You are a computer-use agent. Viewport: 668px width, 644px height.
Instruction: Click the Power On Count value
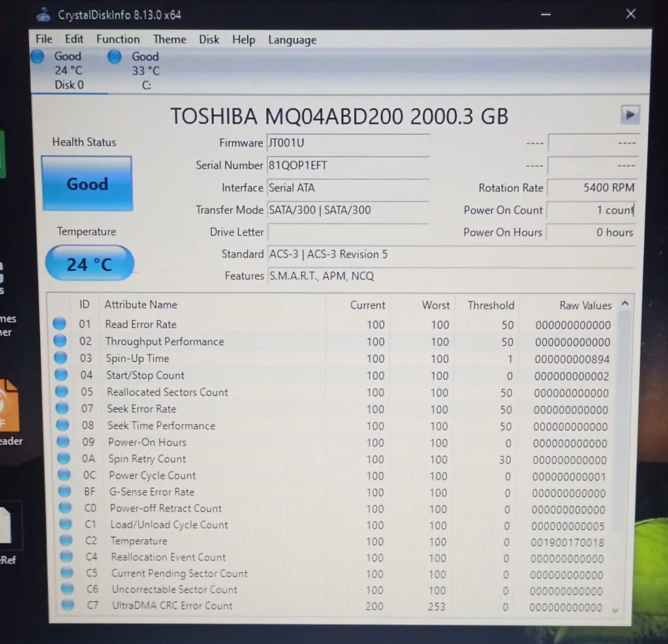click(591, 210)
